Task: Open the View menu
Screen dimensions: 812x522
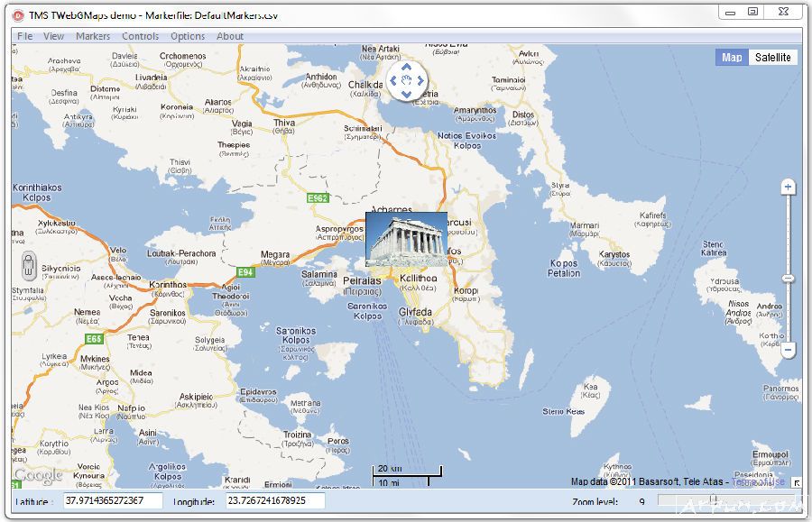Action: (53, 36)
